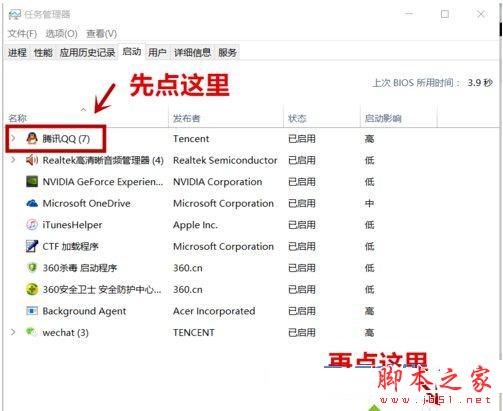Switch to the 进程 tab
503x411 pixels.
point(17,52)
